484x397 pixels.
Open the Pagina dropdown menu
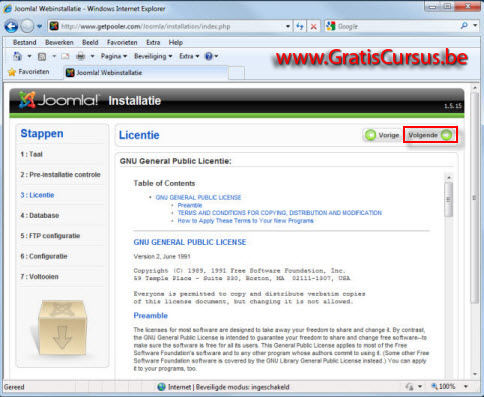[x=114, y=56]
